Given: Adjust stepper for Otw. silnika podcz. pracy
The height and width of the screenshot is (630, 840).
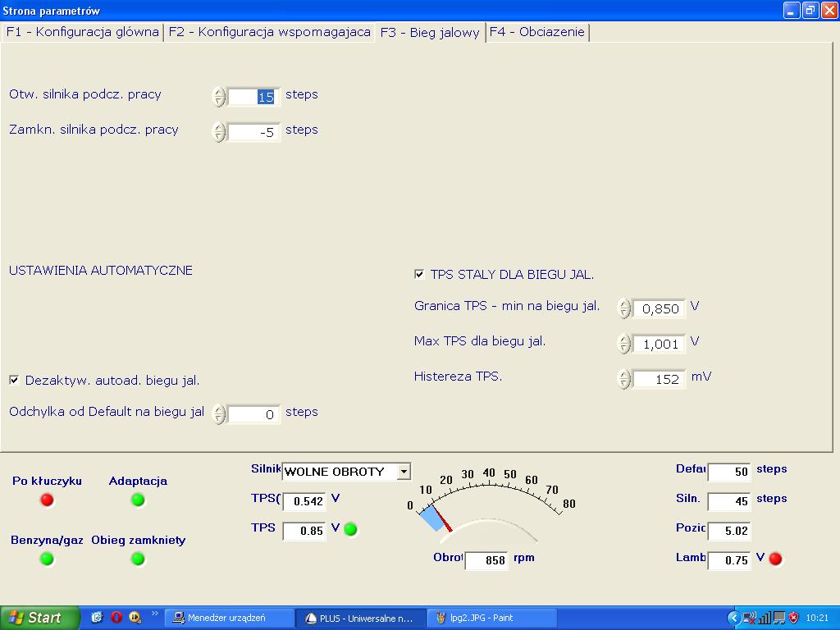Looking at the screenshot, I should coord(218,97).
